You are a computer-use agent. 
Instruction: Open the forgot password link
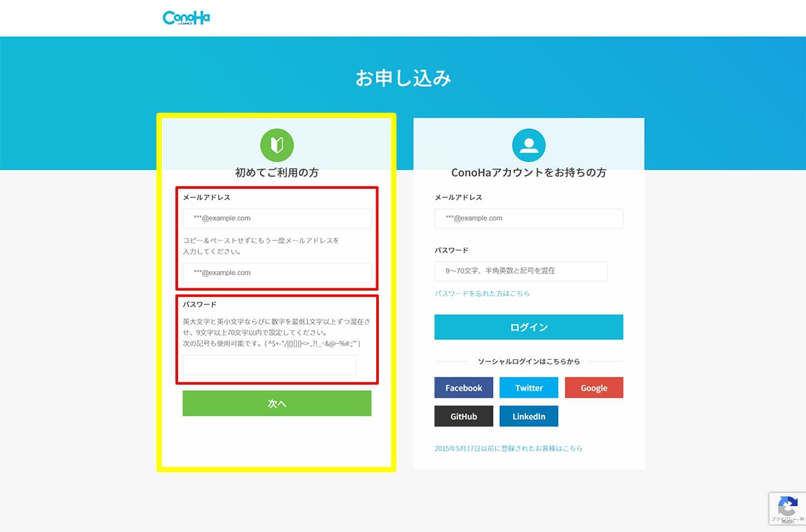482,294
